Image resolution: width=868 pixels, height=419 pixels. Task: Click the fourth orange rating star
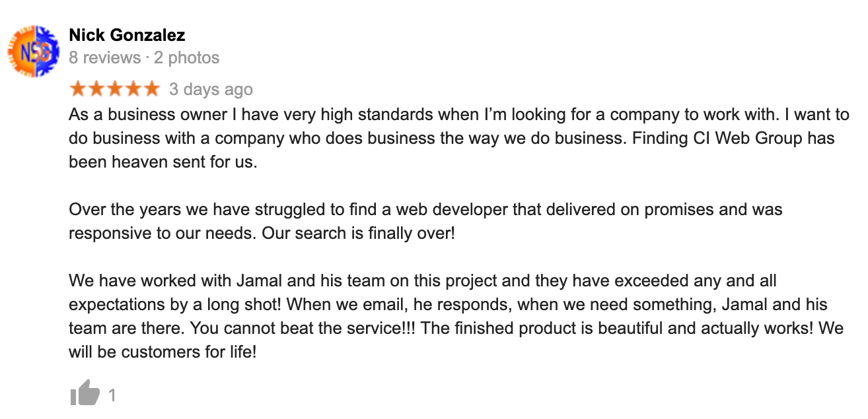tap(133, 88)
